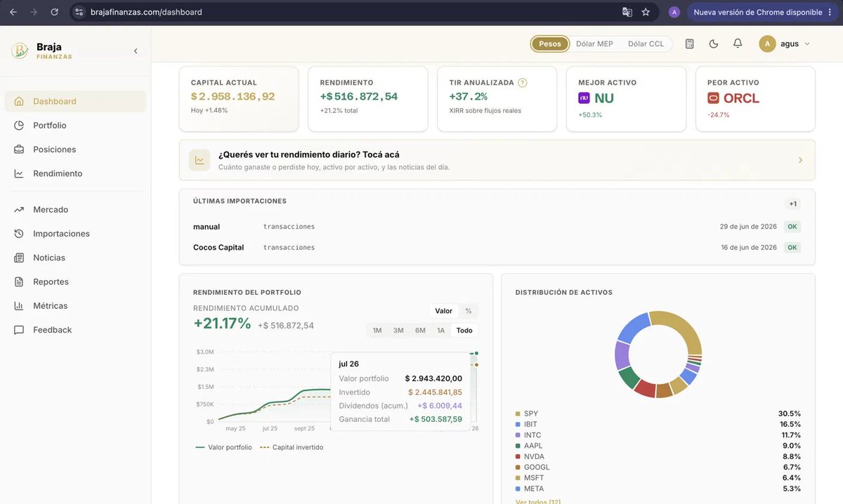
Task: Select the AAPL distribution row
Action: (658, 446)
